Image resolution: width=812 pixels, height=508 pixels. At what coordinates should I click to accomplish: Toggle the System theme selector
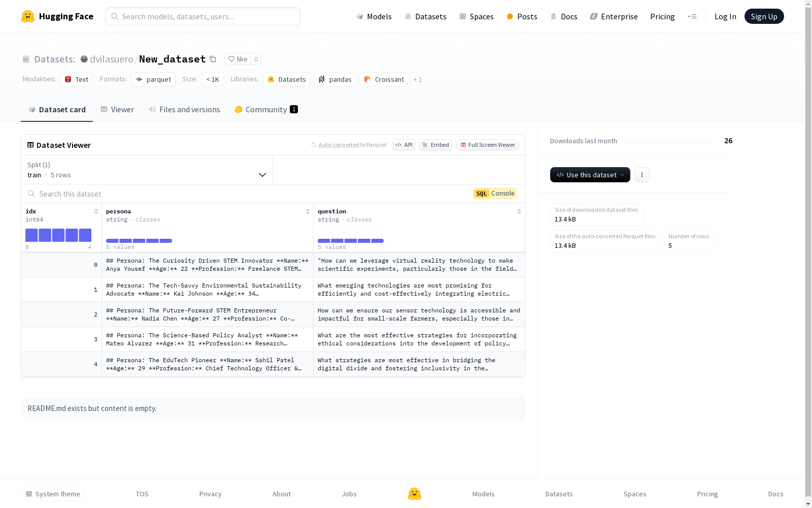(x=53, y=494)
